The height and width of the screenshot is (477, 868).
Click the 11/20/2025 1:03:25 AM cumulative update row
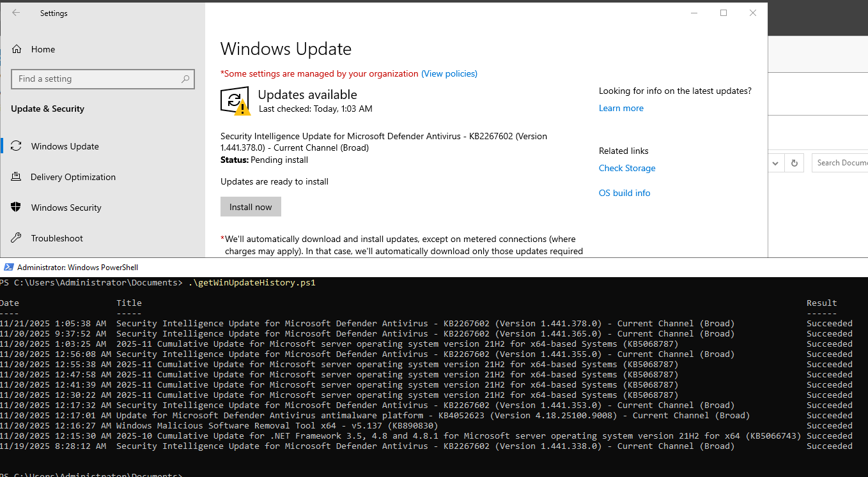click(x=426, y=344)
